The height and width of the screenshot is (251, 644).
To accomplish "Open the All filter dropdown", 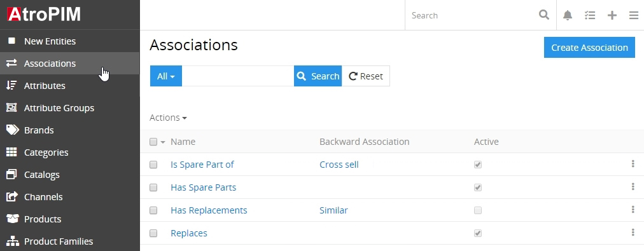I will pos(166,76).
